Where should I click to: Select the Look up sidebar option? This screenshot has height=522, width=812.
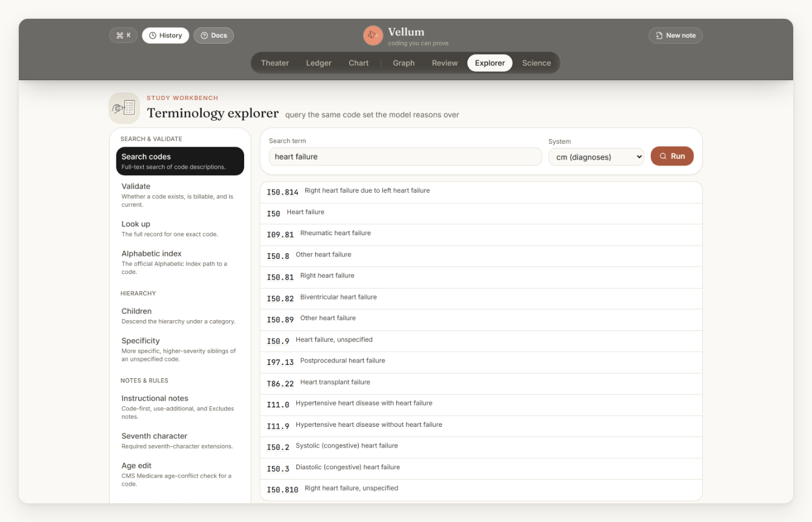click(180, 229)
